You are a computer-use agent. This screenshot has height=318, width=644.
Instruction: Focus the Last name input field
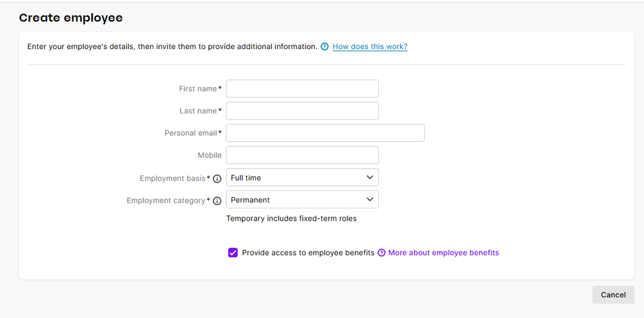(302, 111)
